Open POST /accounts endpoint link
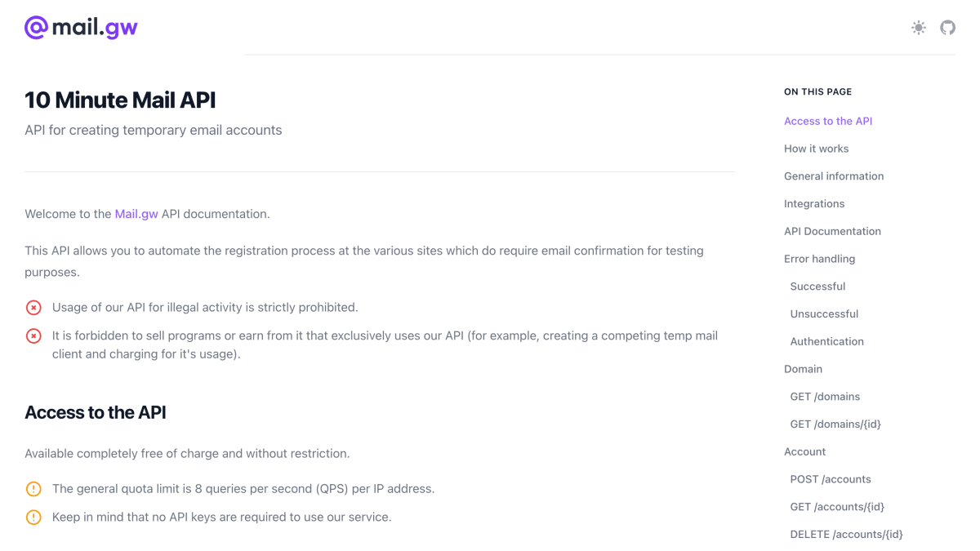Screen dimensions: 980x551 pyautogui.click(x=831, y=479)
